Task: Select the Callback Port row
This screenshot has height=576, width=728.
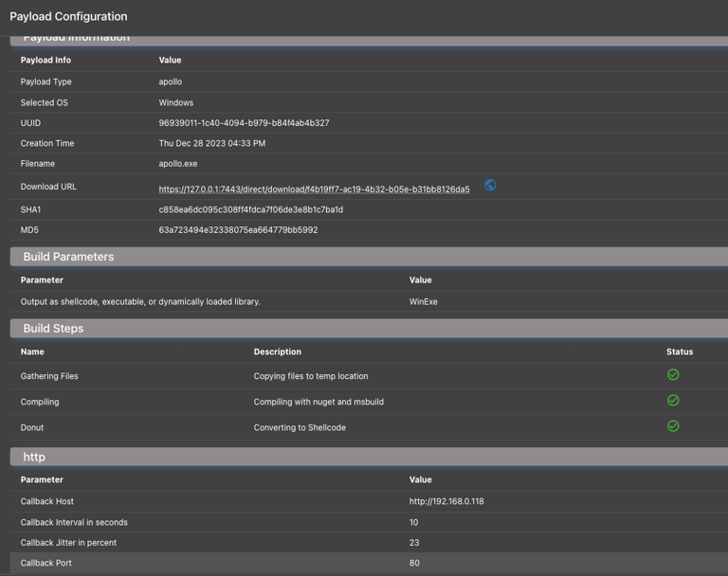Action: pyautogui.click(x=369, y=563)
